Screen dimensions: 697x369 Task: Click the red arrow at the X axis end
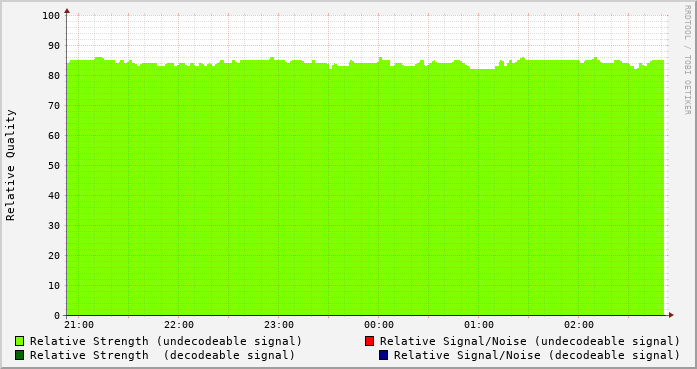(671, 315)
